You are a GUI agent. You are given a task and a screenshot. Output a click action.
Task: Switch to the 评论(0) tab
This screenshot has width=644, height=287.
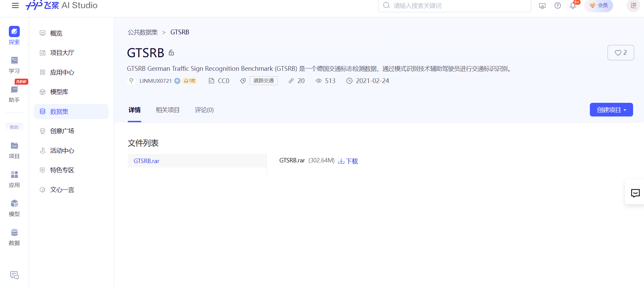[204, 110]
